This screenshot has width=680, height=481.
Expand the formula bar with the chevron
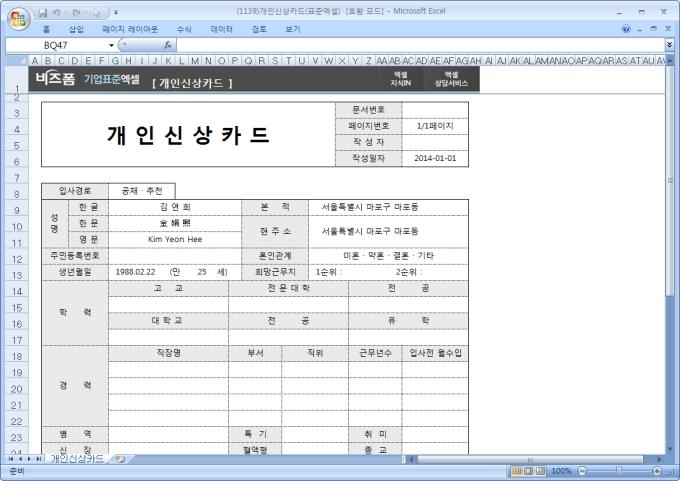pos(669,45)
